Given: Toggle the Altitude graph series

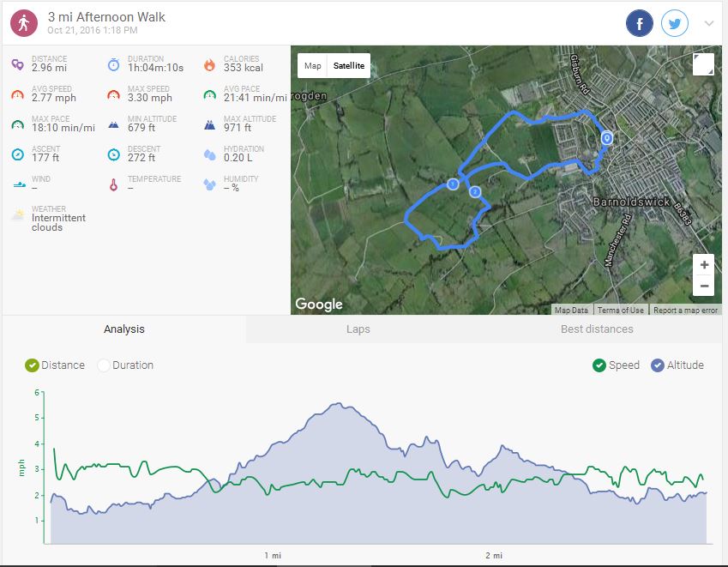Looking at the screenshot, I should [x=658, y=365].
